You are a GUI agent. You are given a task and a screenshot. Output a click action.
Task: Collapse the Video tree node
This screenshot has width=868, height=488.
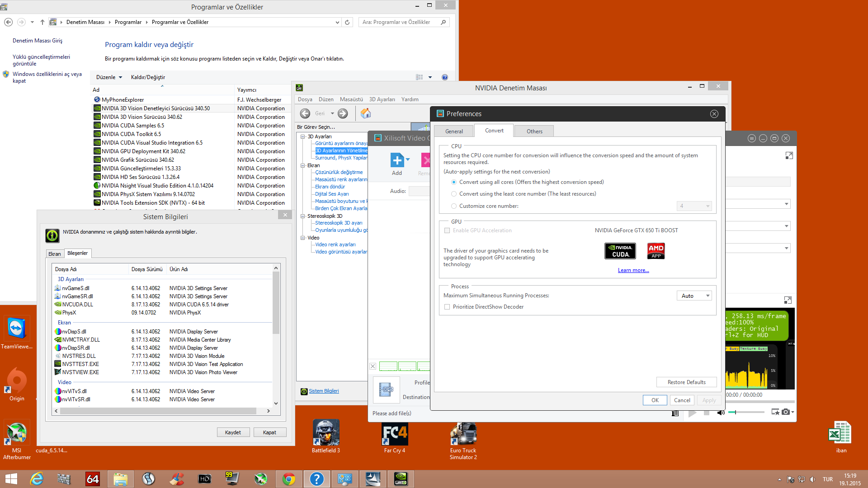pos(303,238)
